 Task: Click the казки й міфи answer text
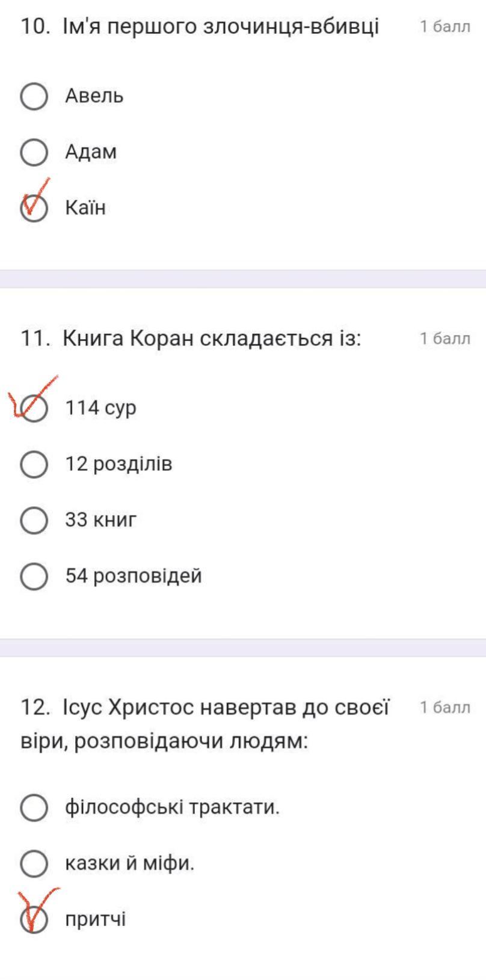pyautogui.click(x=130, y=863)
